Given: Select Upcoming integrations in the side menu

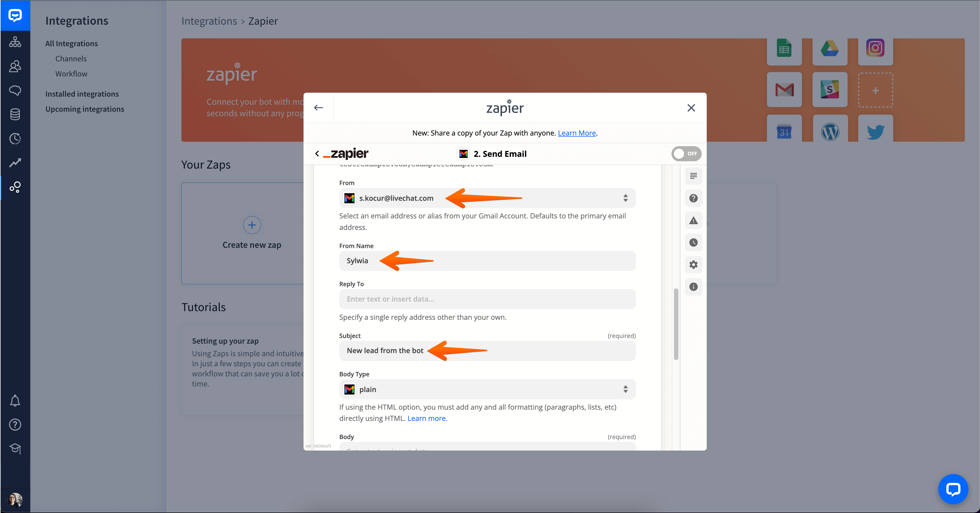Looking at the screenshot, I should 85,109.
